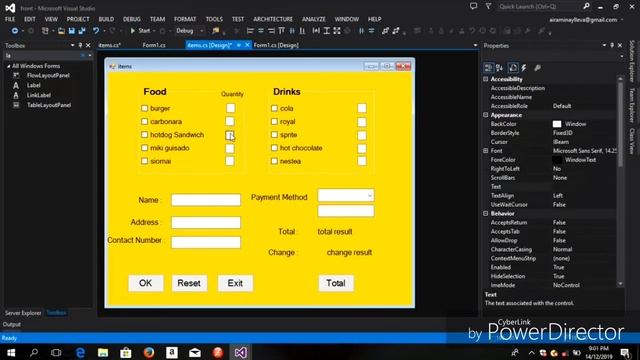Image resolution: width=640 pixels, height=360 pixels.
Task: Click the Make Same Height toolbar icon
Action: click(327, 31)
